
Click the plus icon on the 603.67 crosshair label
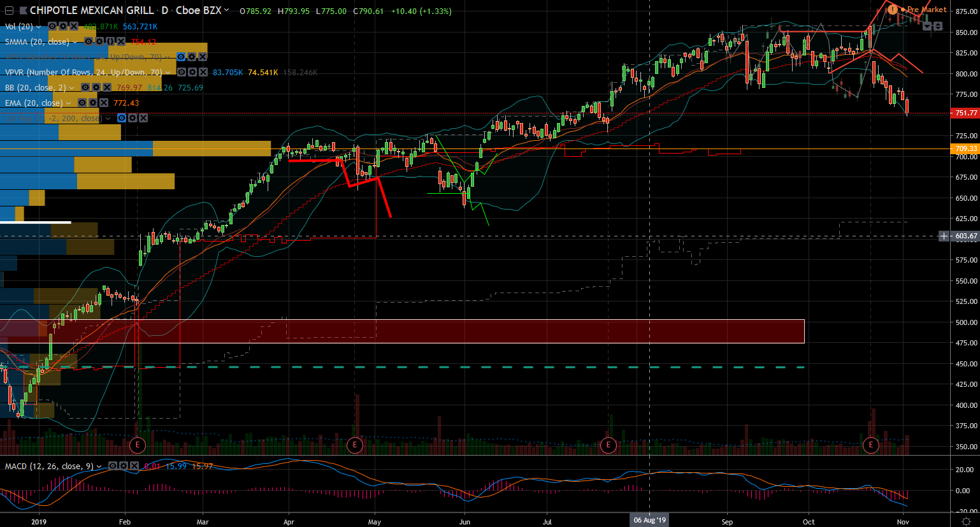click(x=944, y=236)
